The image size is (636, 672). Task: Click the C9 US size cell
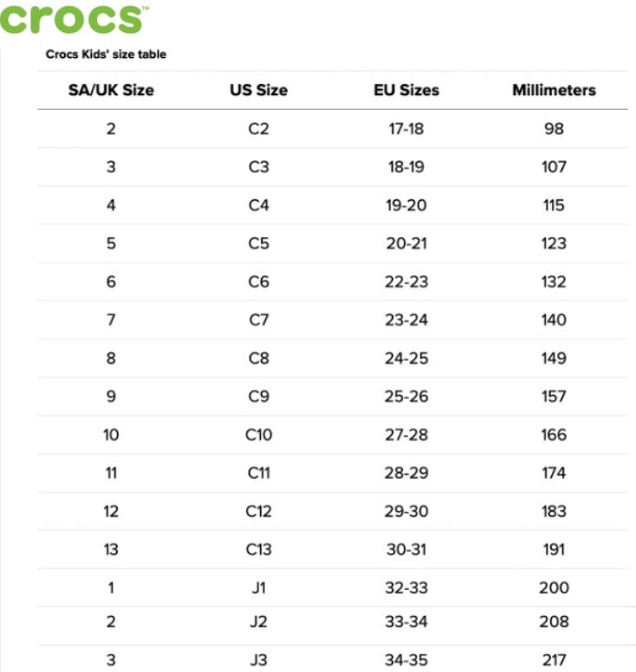(258, 397)
